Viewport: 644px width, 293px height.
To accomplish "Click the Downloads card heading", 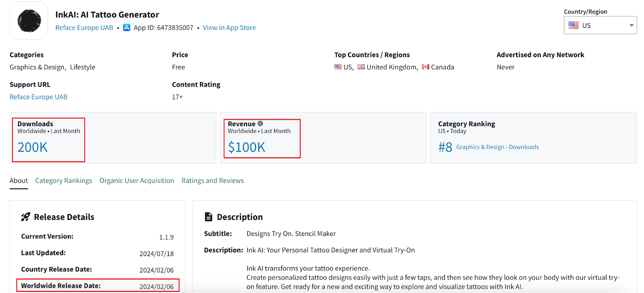I will (x=35, y=124).
